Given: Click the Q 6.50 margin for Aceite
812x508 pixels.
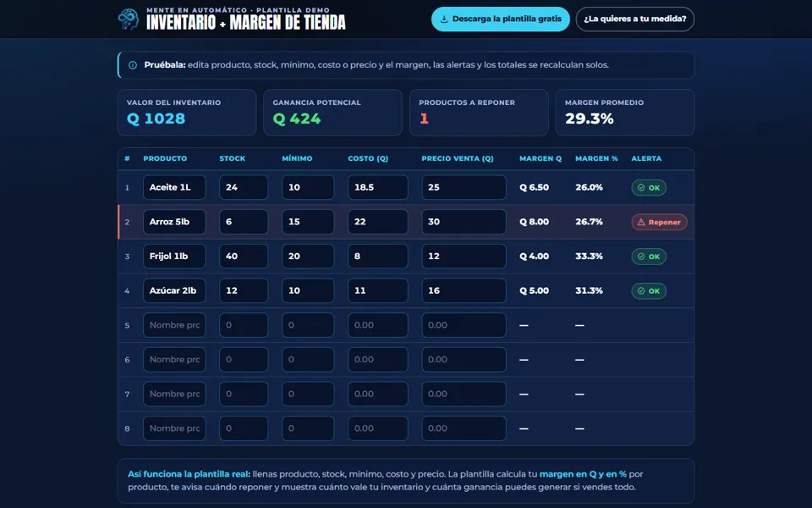Looking at the screenshot, I should click(535, 187).
